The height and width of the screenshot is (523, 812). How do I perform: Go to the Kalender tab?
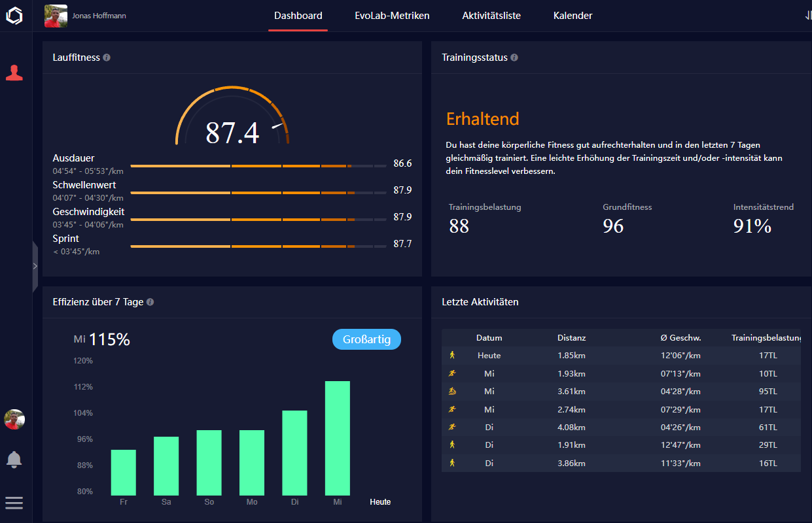(573, 16)
